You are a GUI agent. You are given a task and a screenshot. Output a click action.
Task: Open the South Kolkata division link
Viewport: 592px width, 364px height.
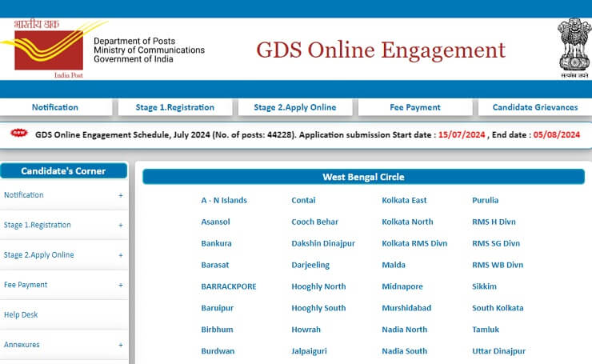point(498,308)
